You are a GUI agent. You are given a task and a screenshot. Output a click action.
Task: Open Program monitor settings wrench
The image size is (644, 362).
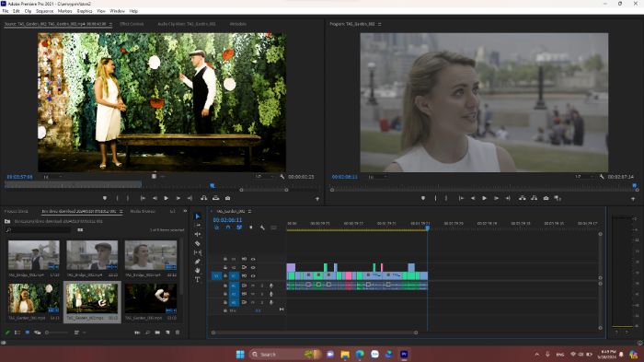click(602, 177)
